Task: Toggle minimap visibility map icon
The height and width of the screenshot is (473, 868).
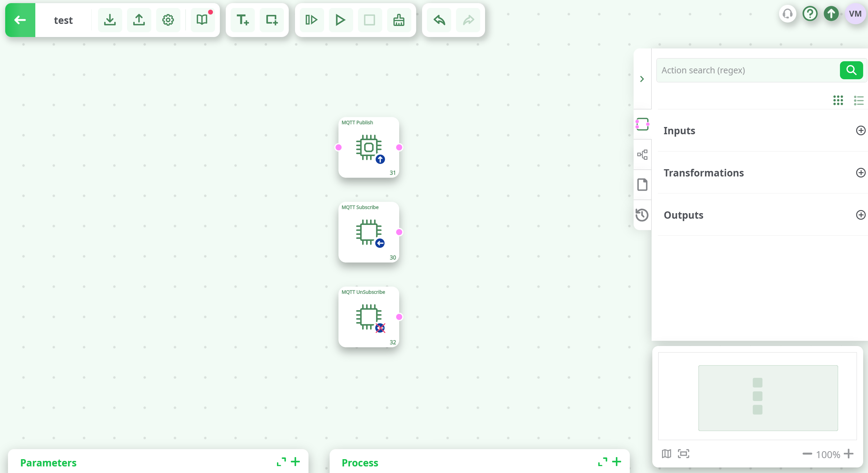Action: pyautogui.click(x=666, y=454)
